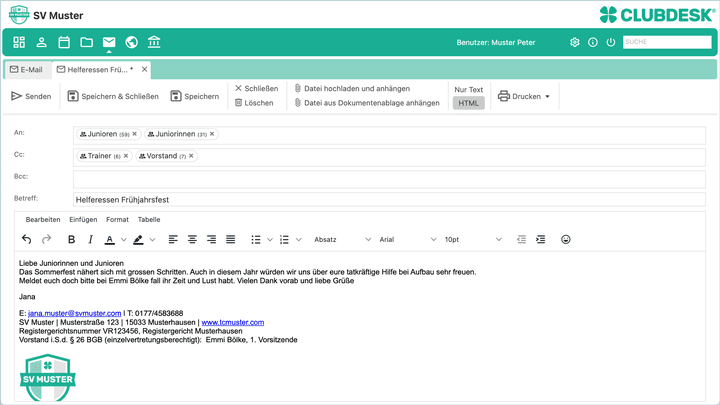Open the contacts person icon
Screen dimensions: 720x405
point(41,42)
